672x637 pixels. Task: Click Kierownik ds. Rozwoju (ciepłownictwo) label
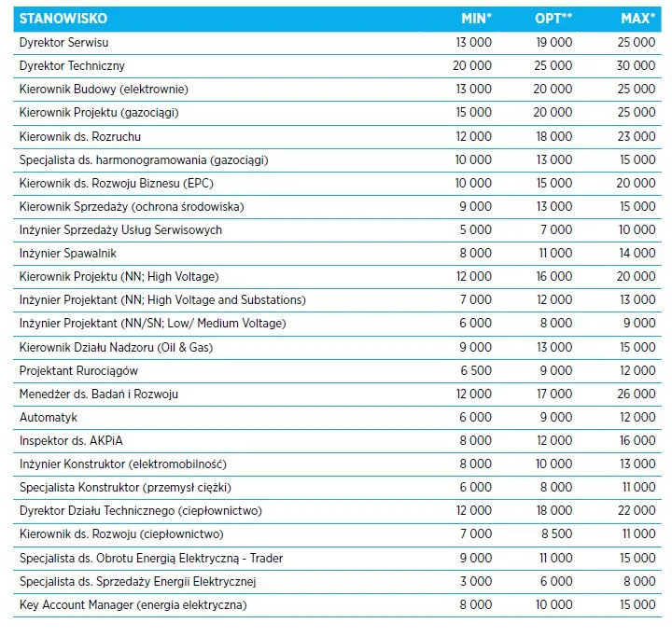pos(121,534)
